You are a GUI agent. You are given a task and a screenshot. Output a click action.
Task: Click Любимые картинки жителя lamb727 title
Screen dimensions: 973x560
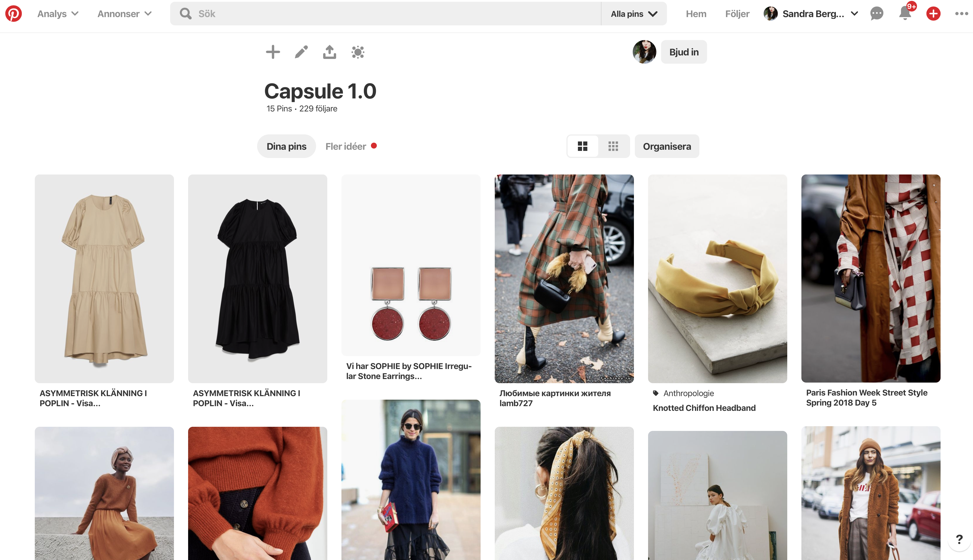coord(555,398)
